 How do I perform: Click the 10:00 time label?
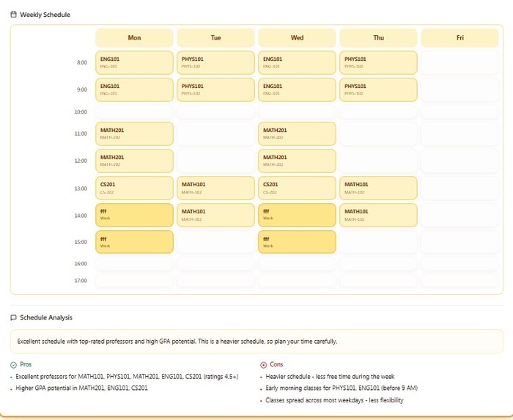[x=81, y=112]
